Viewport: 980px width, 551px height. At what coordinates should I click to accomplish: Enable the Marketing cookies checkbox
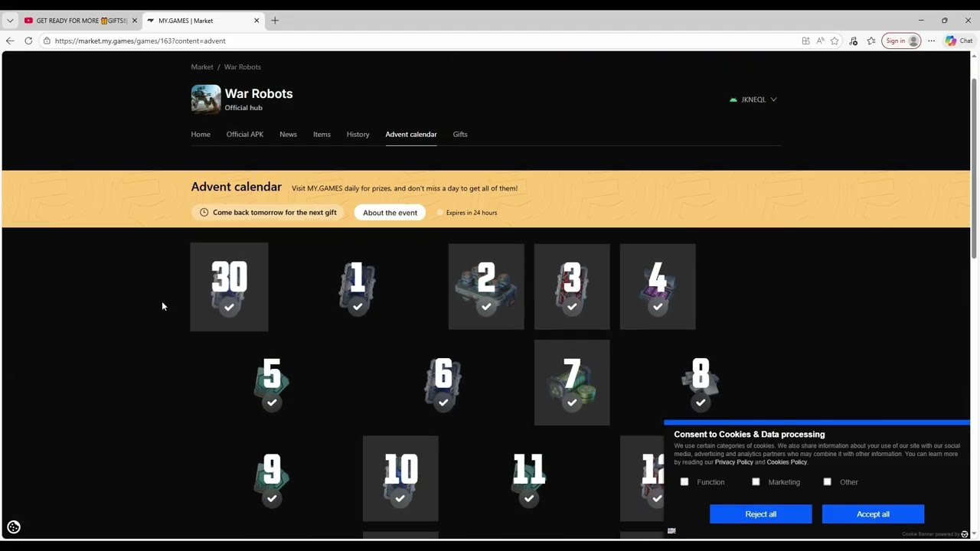point(756,482)
